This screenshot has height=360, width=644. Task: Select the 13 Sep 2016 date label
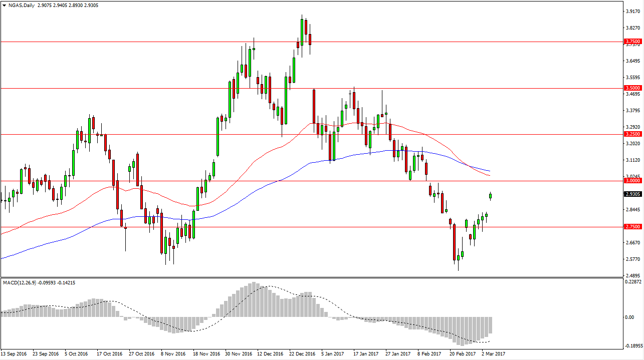click(15, 354)
